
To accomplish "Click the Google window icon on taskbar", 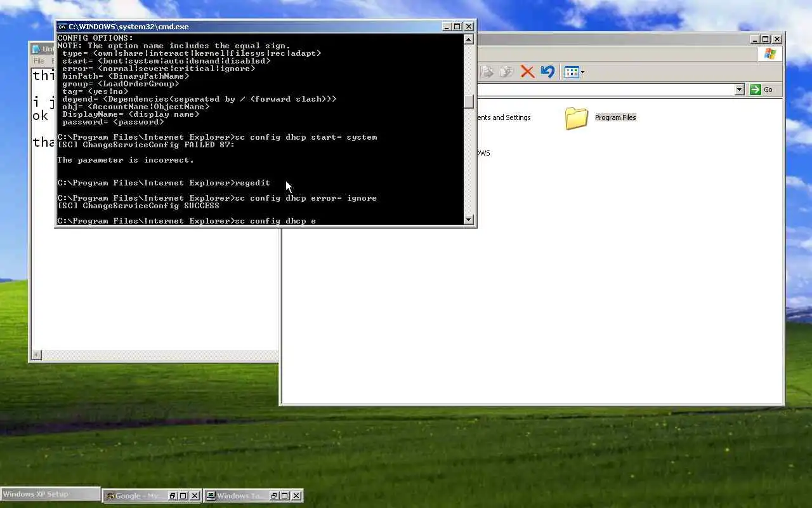I will [x=110, y=496].
